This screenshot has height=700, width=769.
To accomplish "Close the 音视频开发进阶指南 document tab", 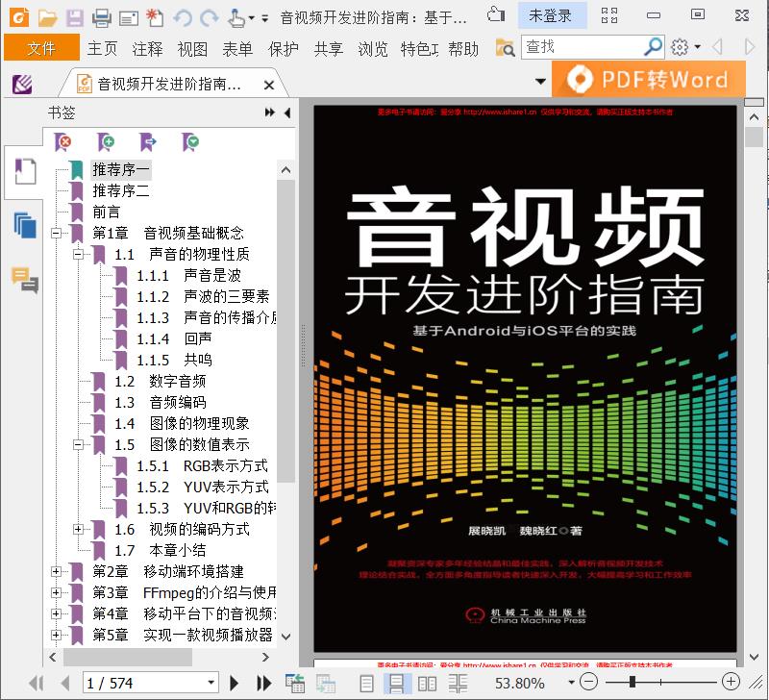I will click(x=269, y=85).
